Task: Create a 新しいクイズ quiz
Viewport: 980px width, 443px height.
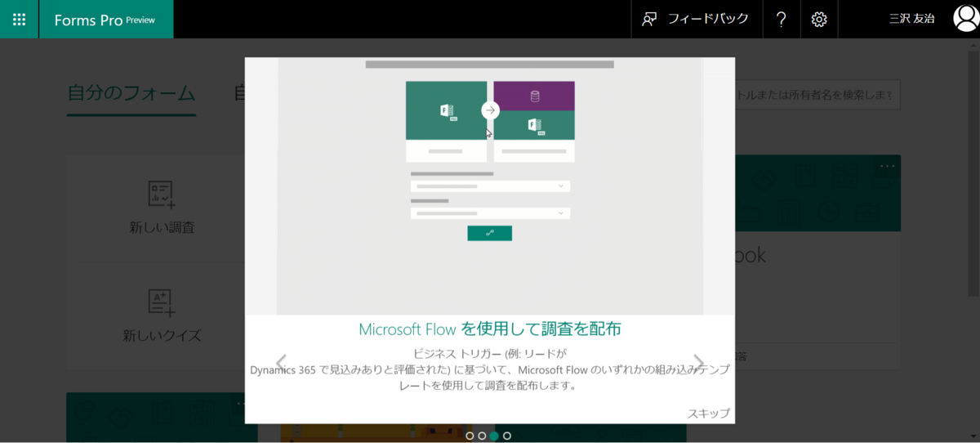Action: 162,315
